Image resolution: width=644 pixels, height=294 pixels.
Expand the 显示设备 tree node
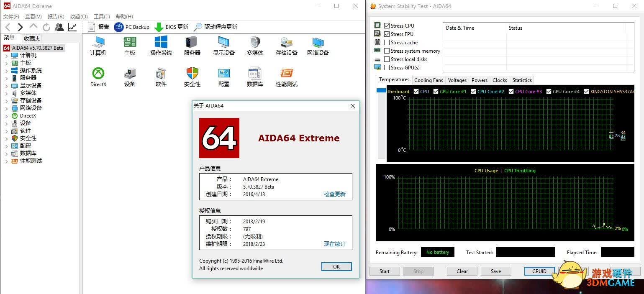[x=6, y=86]
